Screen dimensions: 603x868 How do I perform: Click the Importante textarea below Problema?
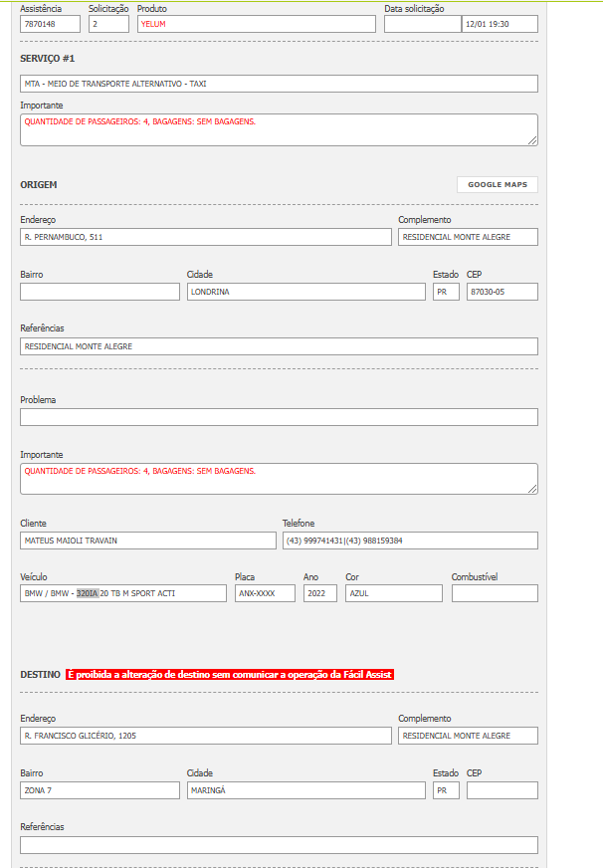pyautogui.click(x=279, y=479)
